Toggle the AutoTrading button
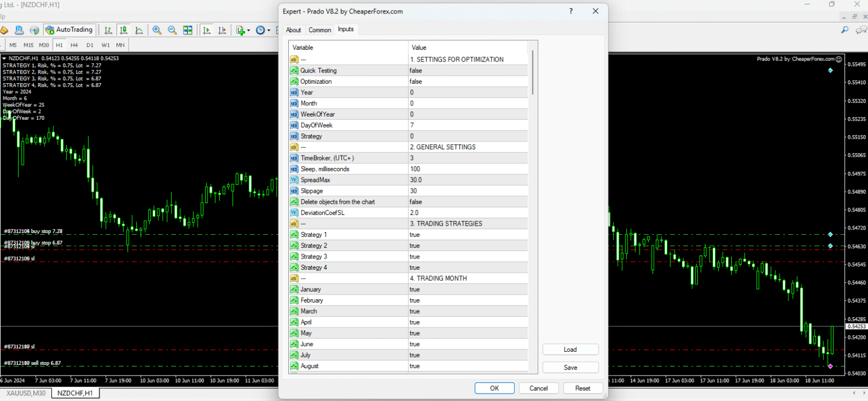 pos(68,30)
